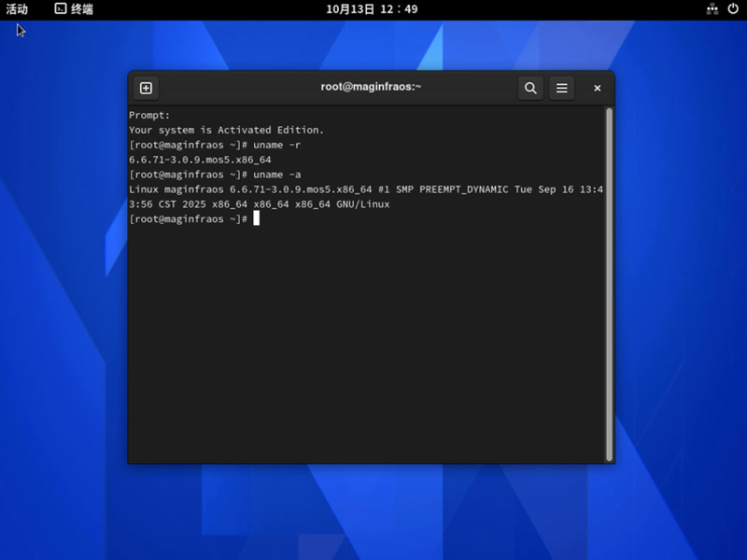Click the network status icon in top bar

(x=712, y=9)
